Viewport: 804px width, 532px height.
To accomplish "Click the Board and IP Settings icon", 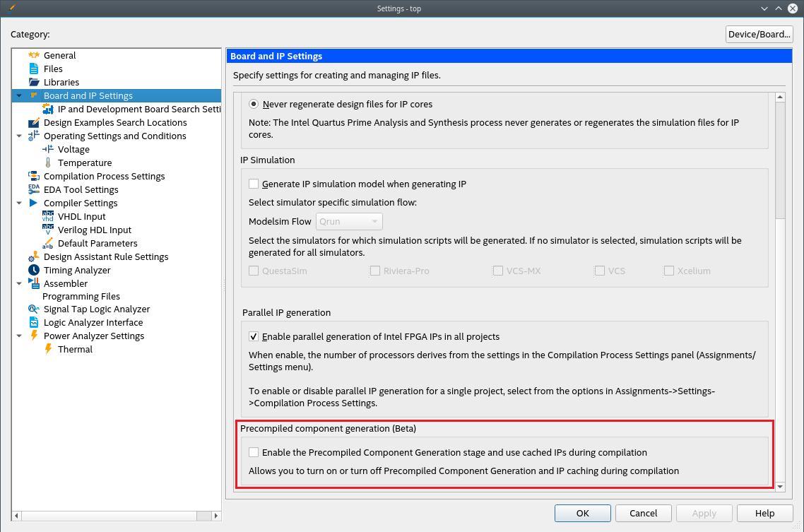I will pos(34,95).
